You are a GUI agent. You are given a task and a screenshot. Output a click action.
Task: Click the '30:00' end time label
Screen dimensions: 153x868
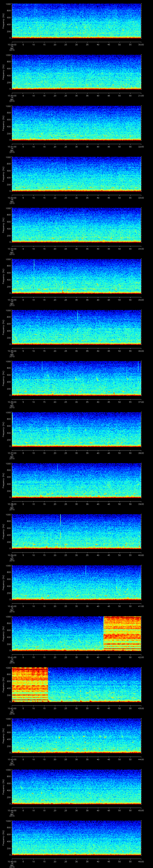141,44
